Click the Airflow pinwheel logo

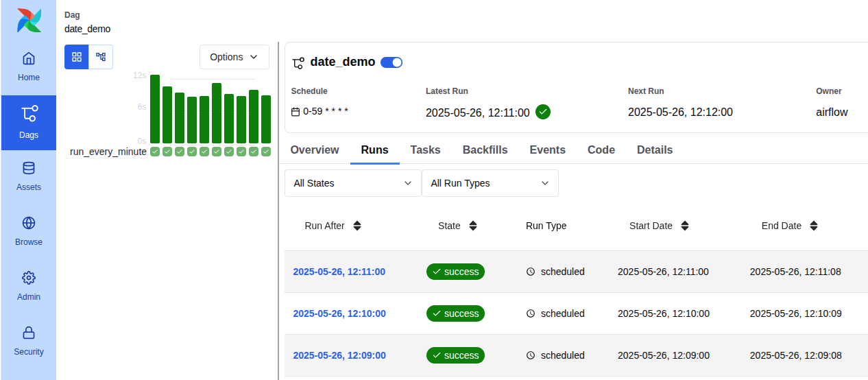29,21
